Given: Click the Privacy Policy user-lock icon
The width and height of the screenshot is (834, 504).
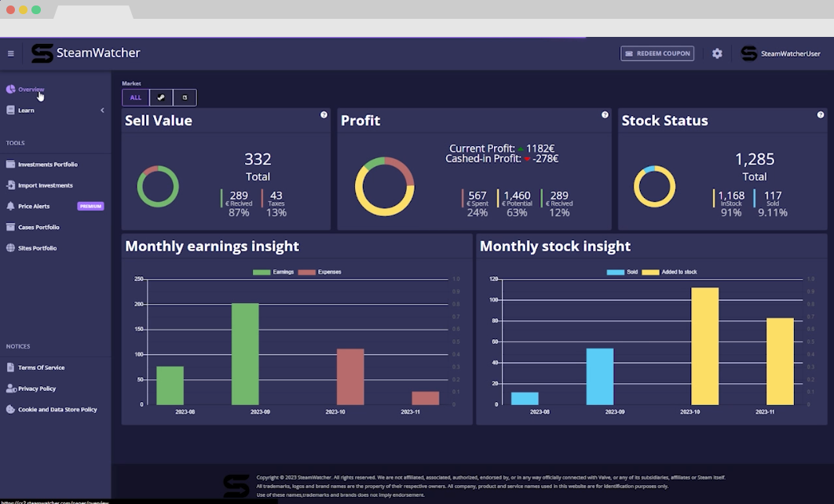Looking at the screenshot, I should tap(11, 388).
